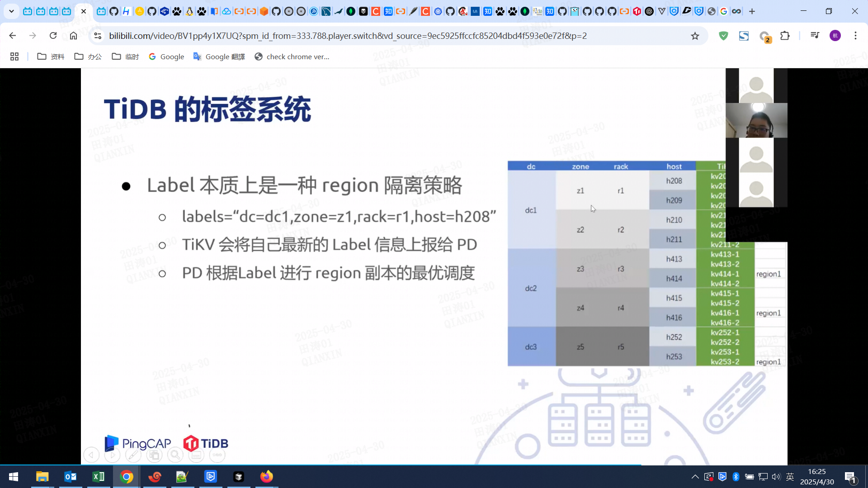The width and height of the screenshot is (868, 488).
Task: Click the bilibili URL address bar
Action: click(348, 36)
